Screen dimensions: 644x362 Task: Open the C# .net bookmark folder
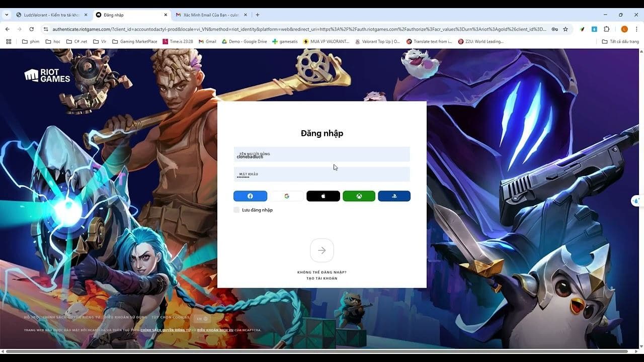click(x=76, y=42)
